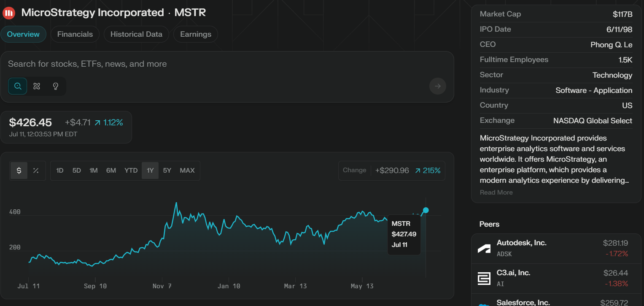The height and width of the screenshot is (306, 644).
Task: Click the Autodesk logo icon
Action: coord(484,249)
